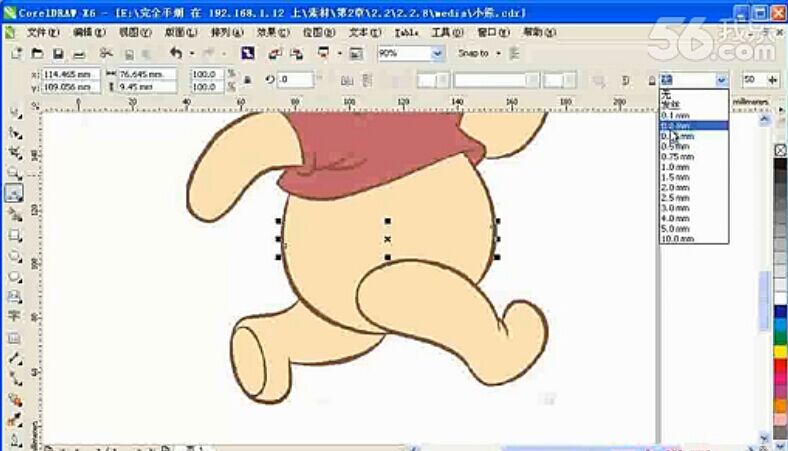Collapse the outline width dropdown arrow
Screen dimensions: 788x451
pos(721,80)
